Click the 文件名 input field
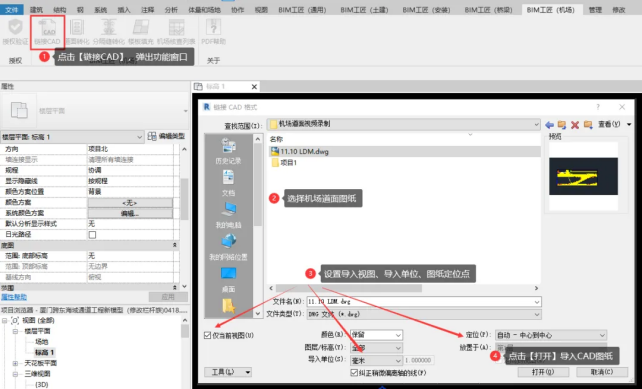The width and height of the screenshot is (642, 389). 424,302
